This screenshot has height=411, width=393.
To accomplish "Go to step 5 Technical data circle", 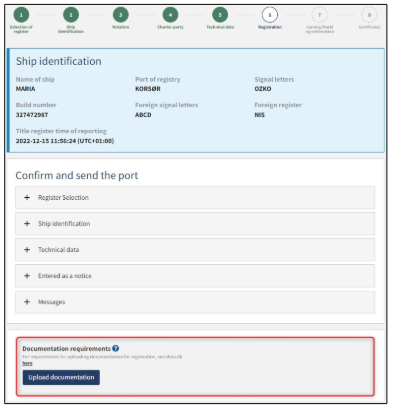I will (220, 15).
